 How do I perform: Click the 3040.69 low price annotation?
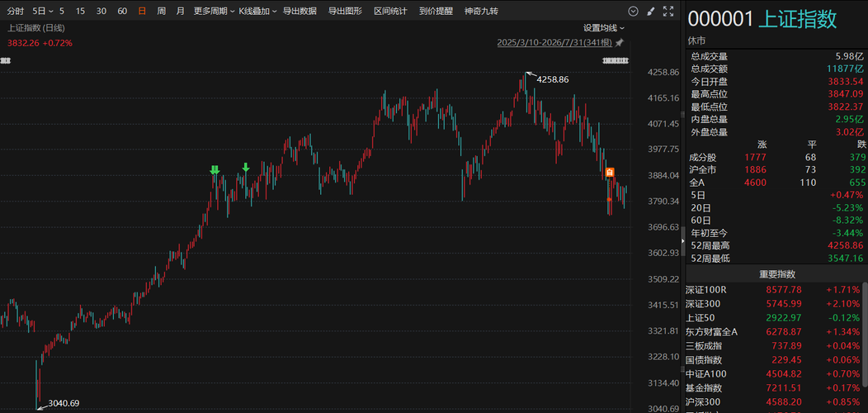tap(64, 403)
